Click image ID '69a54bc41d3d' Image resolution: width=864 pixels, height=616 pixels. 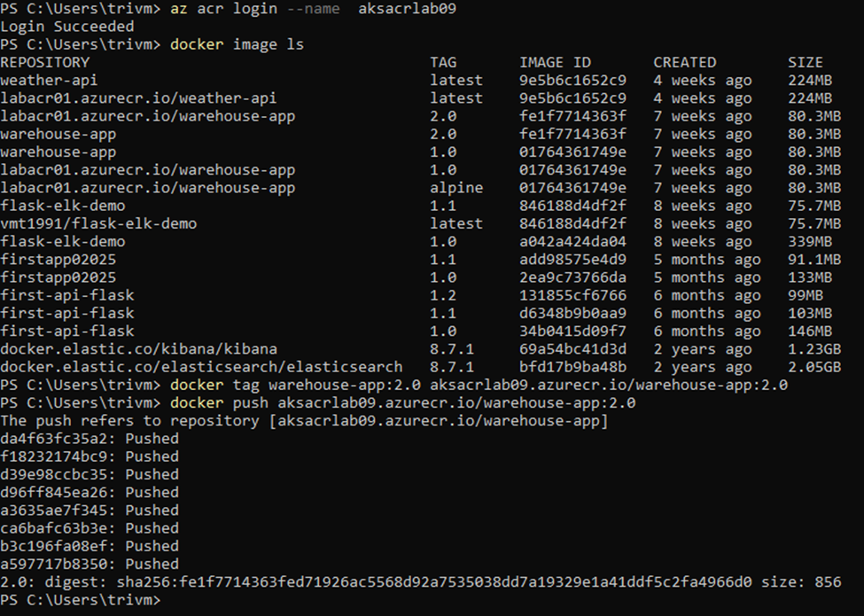pyautogui.click(x=572, y=349)
